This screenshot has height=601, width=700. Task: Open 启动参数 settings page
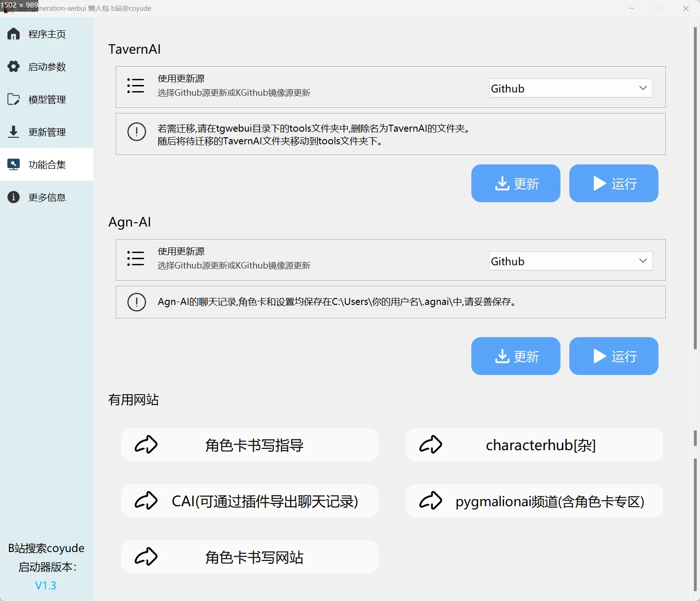click(47, 67)
